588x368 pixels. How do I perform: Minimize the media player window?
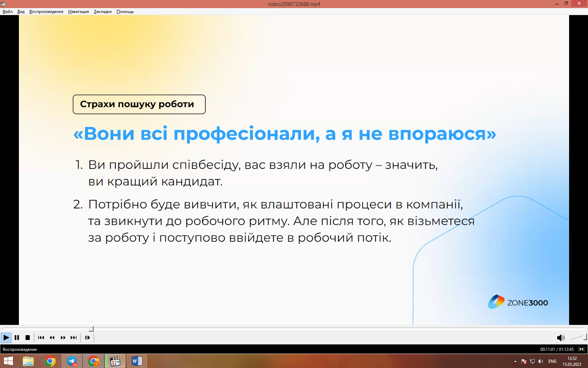[x=557, y=4]
